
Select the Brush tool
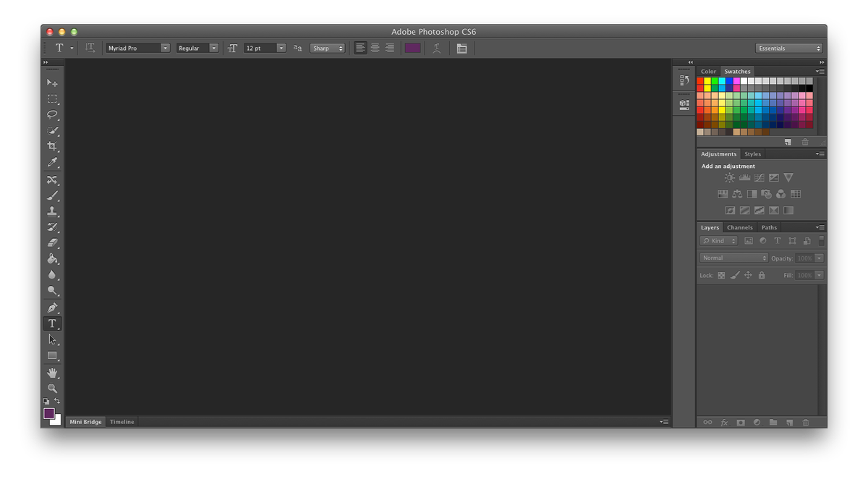[52, 195]
